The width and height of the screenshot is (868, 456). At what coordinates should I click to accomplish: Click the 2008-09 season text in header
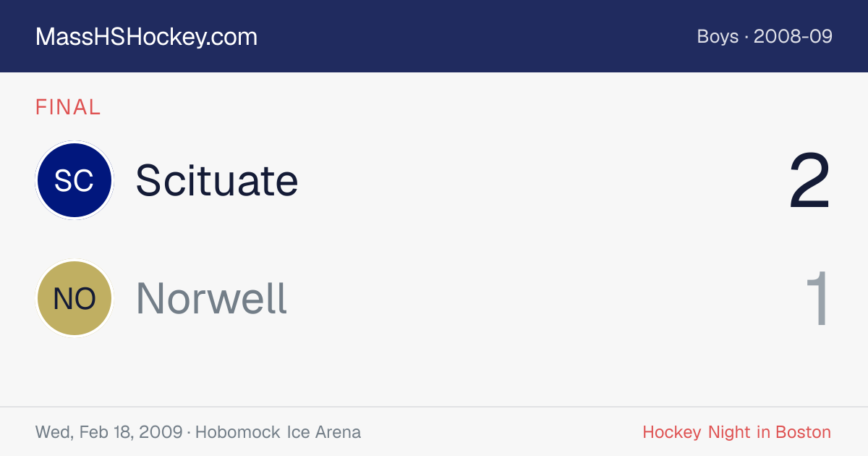point(793,36)
